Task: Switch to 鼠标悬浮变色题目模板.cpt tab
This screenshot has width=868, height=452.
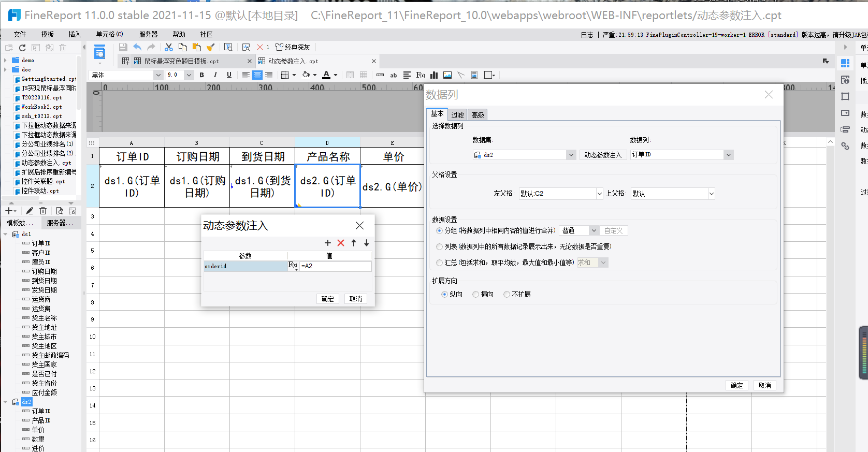Action: click(x=181, y=61)
